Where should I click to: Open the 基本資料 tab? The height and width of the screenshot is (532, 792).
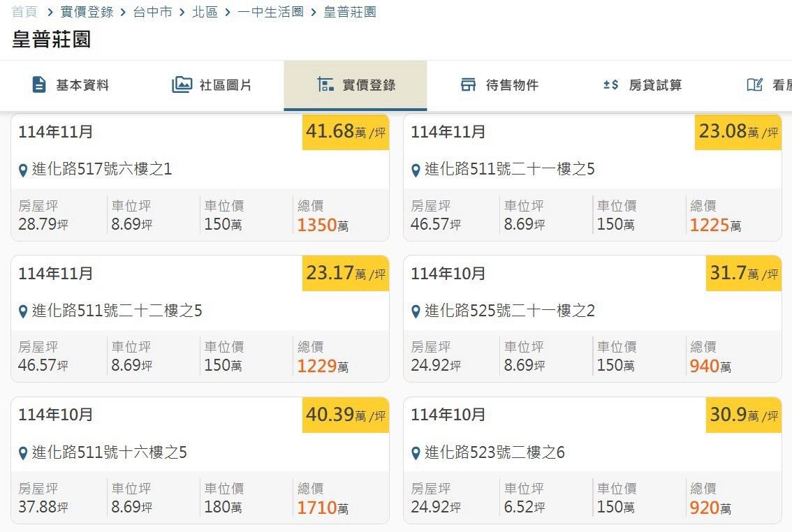pos(82,85)
